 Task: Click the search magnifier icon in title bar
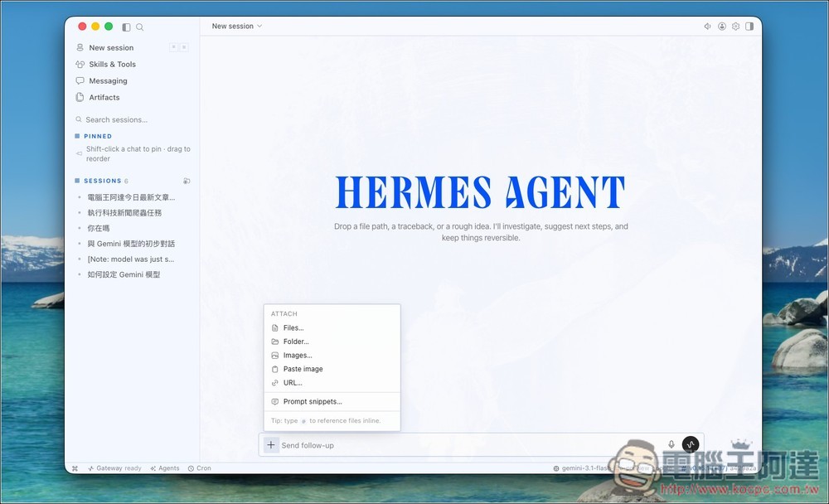point(139,27)
